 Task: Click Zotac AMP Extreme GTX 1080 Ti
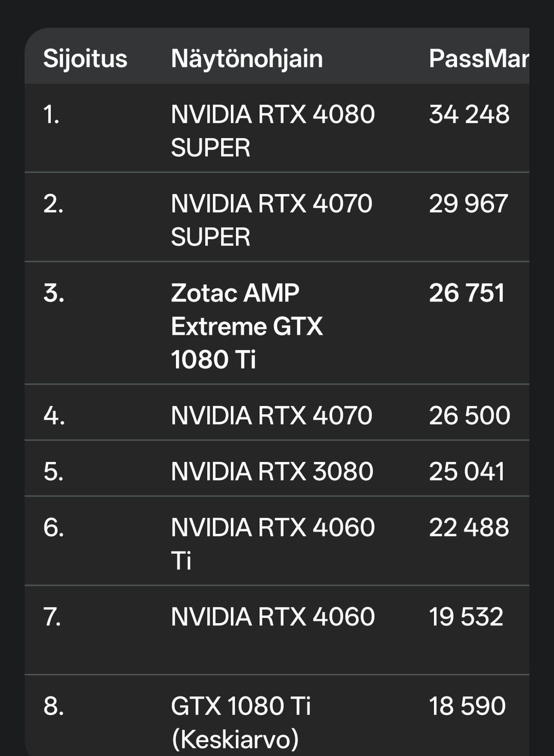click(246, 326)
